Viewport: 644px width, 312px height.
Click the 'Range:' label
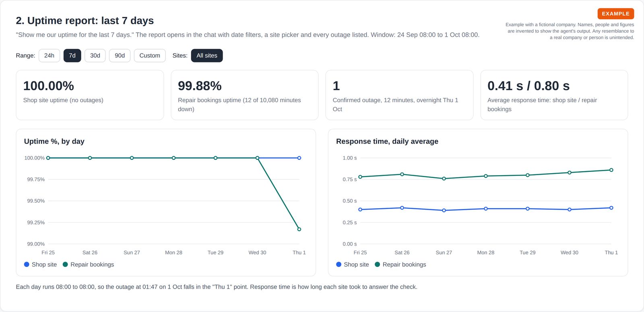[26, 56]
